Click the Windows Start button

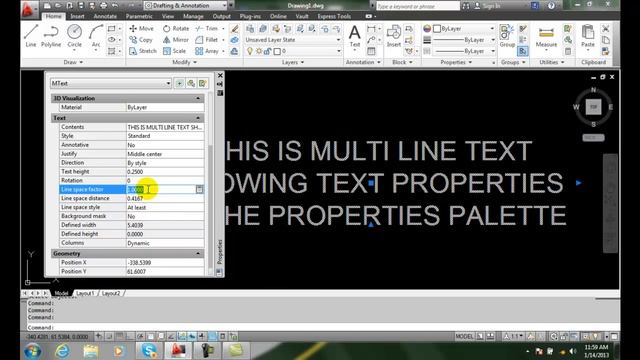[x=33, y=351]
